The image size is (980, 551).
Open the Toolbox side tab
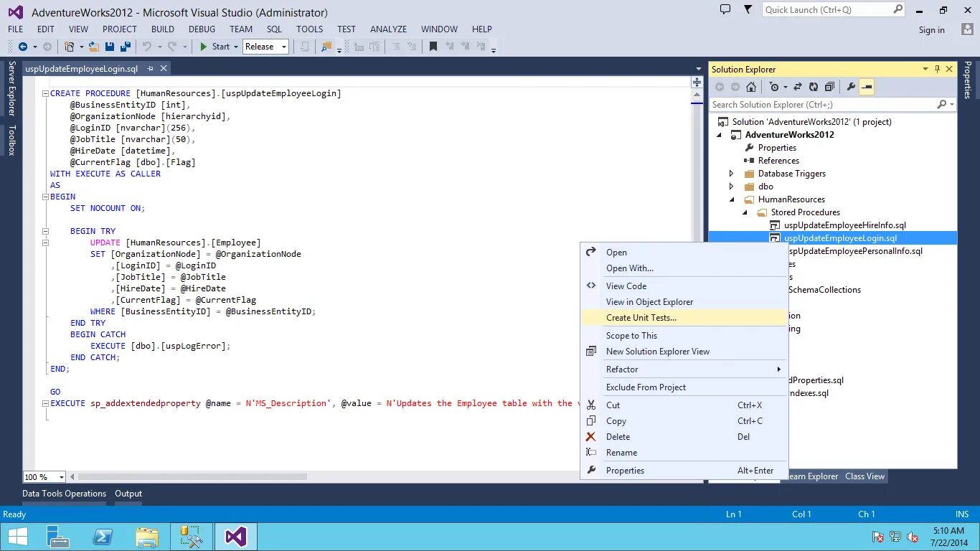point(11,140)
